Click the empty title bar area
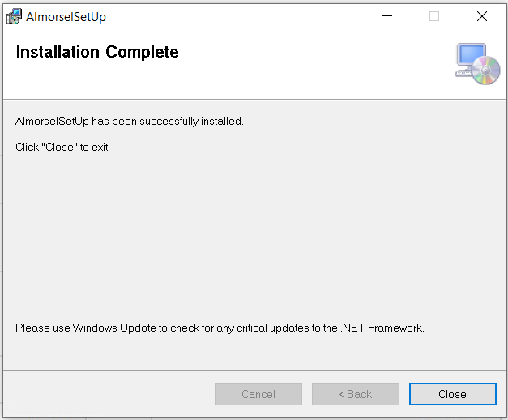This screenshot has height=420, width=508. (243, 16)
